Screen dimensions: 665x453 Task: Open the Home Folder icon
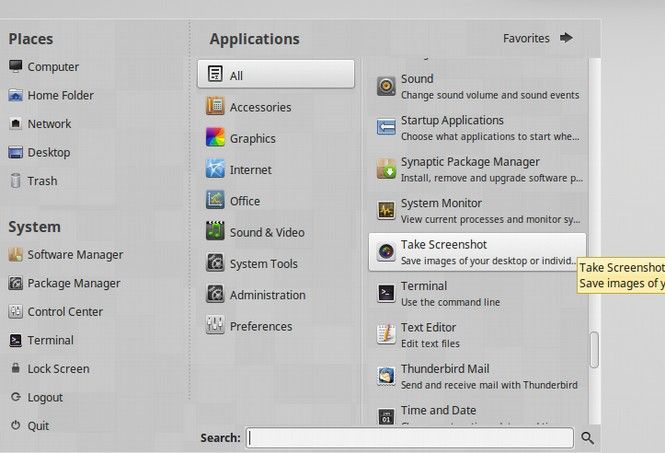(16, 95)
